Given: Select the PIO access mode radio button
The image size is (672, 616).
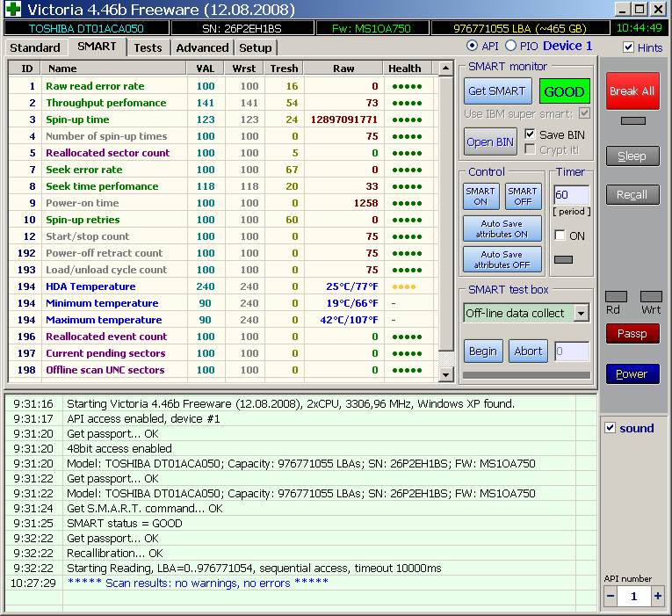Looking at the screenshot, I should coord(510,46).
